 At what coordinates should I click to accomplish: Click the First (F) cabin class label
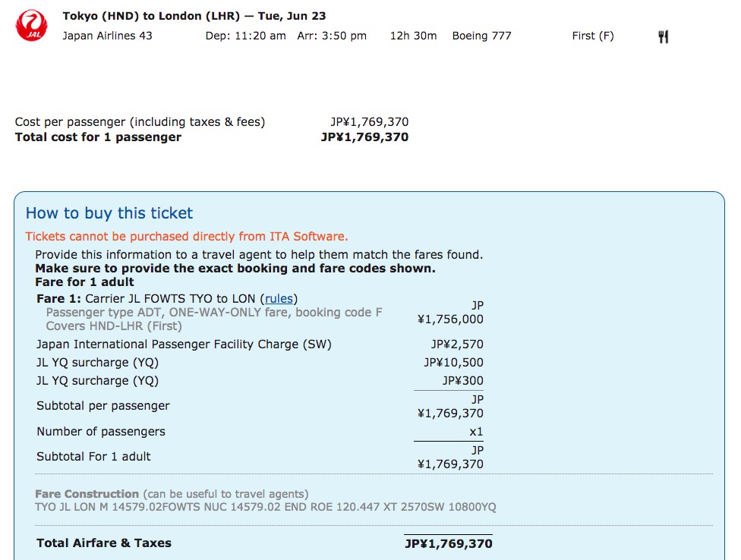click(x=593, y=36)
